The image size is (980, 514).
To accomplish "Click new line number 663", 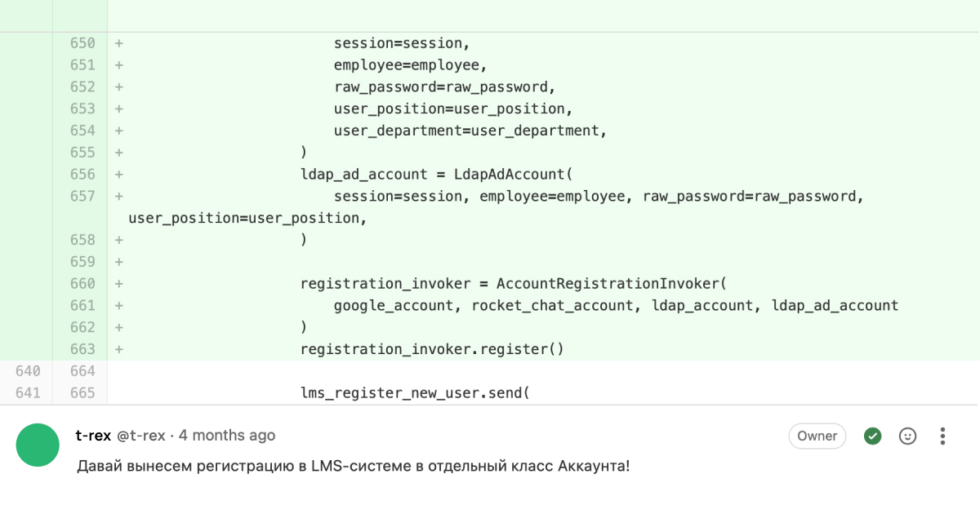I will (x=82, y=349).
